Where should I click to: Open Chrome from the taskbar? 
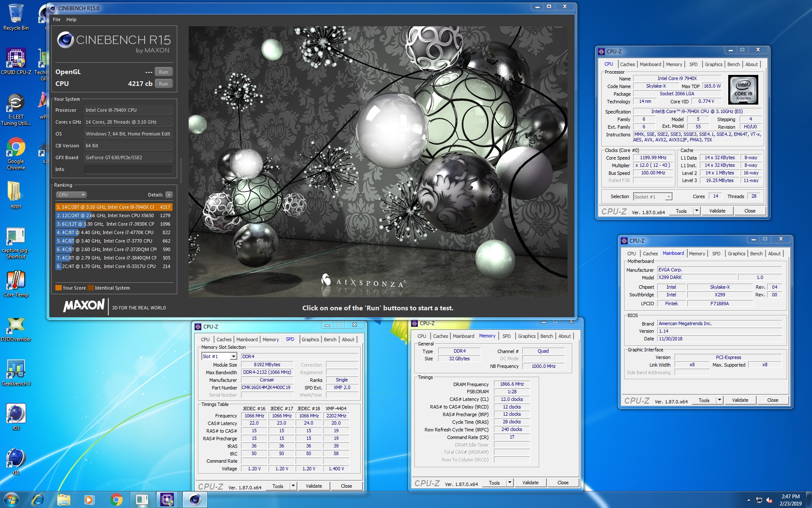(116, 500)
